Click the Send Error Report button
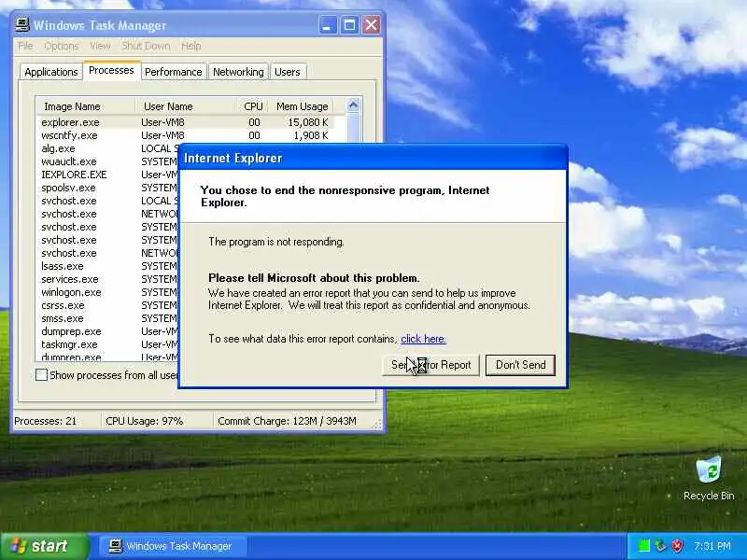The width and height of the screenshot is (747, 560). click(x=430, y=365)
